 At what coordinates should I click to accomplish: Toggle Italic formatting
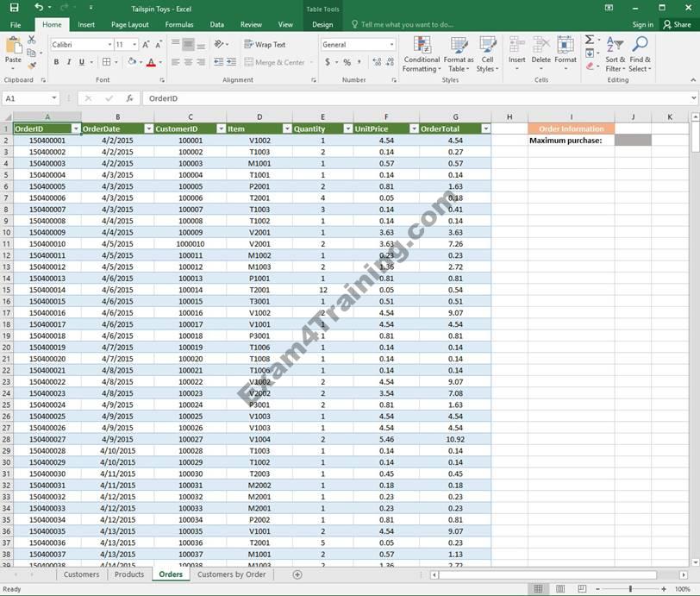[69, 62]
